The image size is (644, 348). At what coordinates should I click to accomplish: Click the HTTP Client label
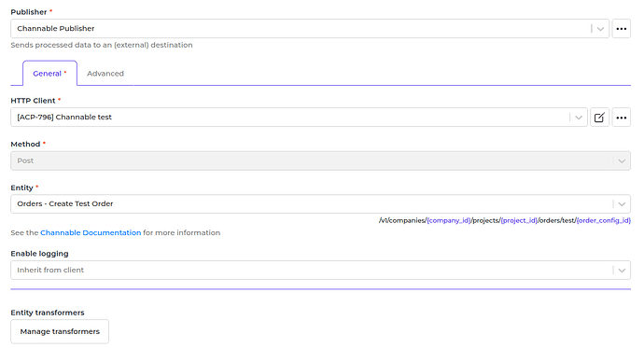click(x=33, y=101)
